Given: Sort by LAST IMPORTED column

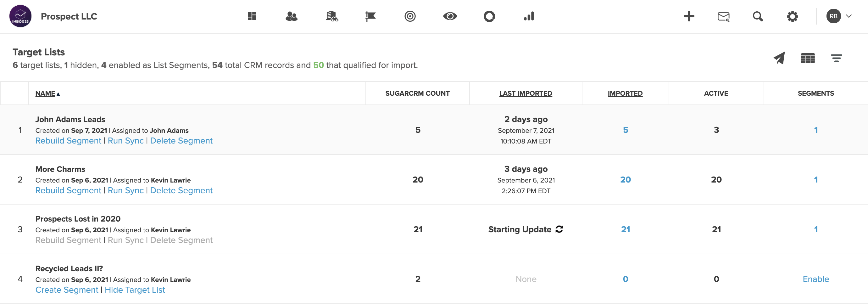Looking at the screenshot, I should 525,93.
